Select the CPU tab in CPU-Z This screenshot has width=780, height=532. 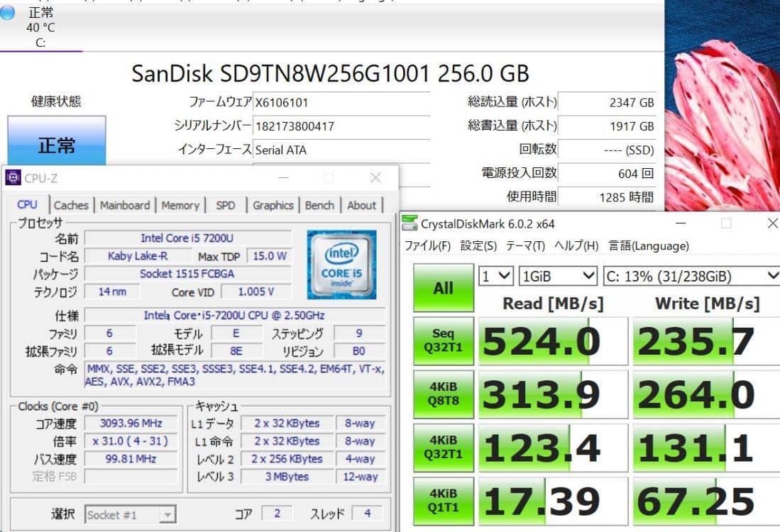28,204
